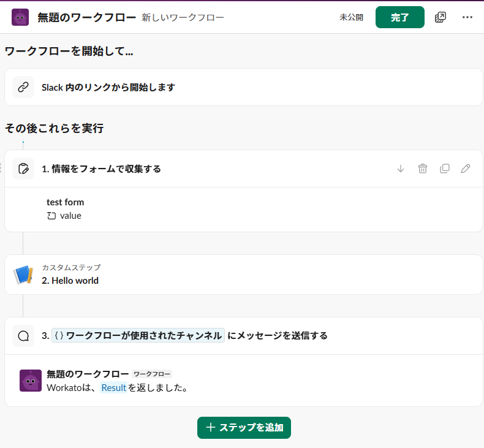Click the ワークフロー badge in message preview
This screenshot has height=448, width=484.
pos(152,374)
